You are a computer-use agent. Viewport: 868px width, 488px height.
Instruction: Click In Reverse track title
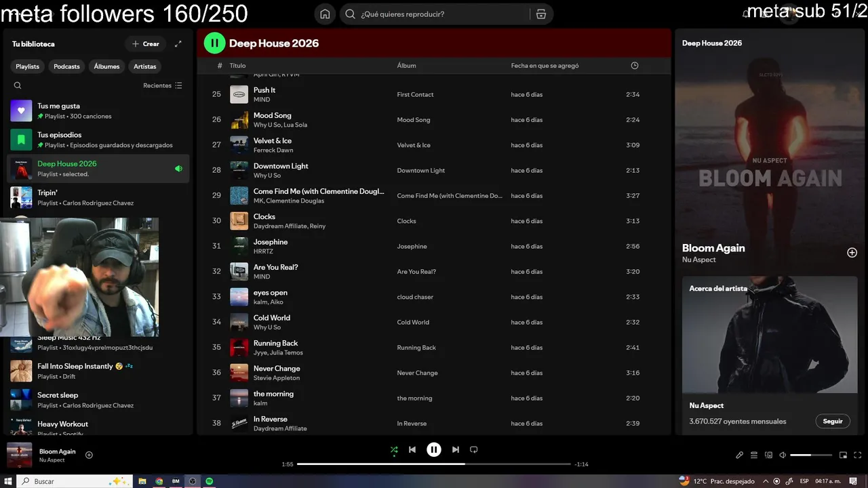pos(271,419)
